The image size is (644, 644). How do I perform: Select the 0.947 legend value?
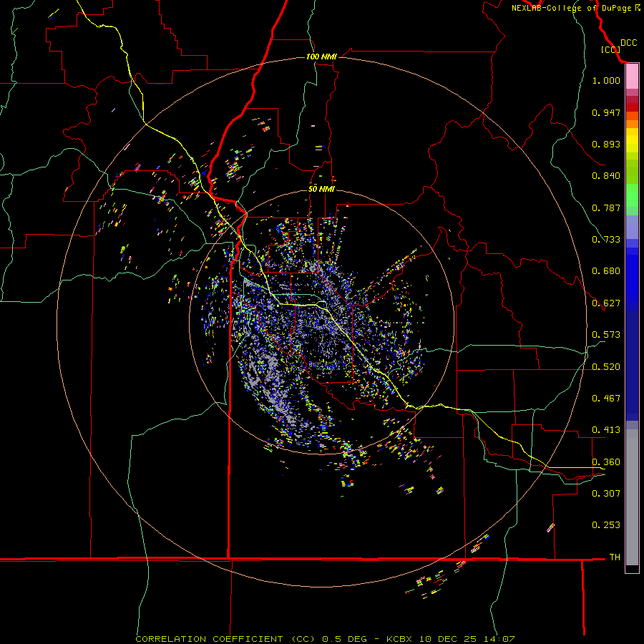tap(606, 112)
